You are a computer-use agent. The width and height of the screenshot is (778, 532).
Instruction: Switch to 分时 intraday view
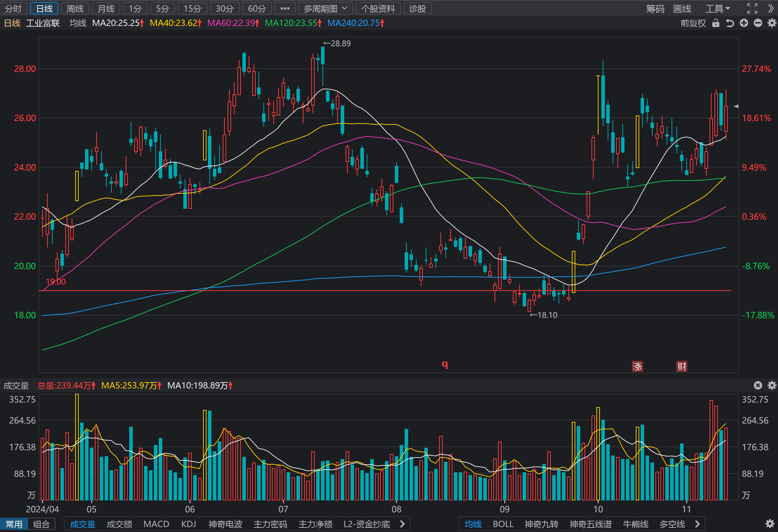tap(14, 8)
